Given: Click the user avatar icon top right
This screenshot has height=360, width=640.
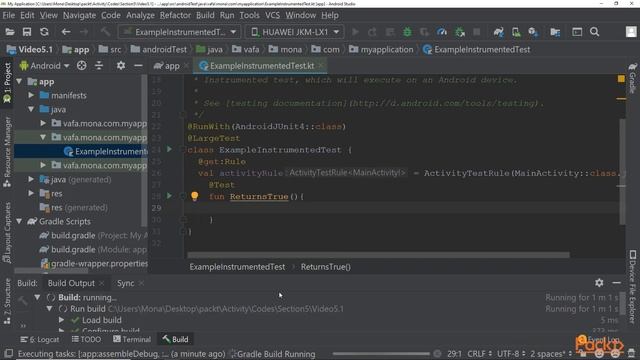Looking at the screenshot, I should click(x=631, y=32).
